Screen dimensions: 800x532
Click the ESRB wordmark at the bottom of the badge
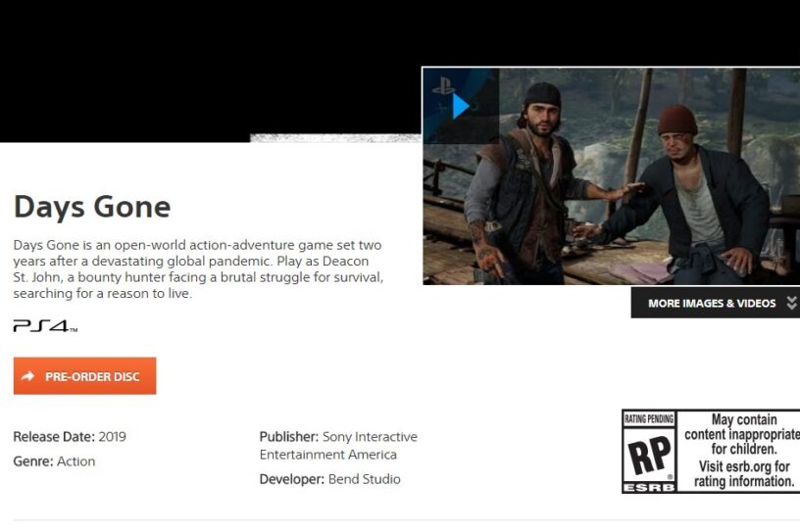click(649, 488)
